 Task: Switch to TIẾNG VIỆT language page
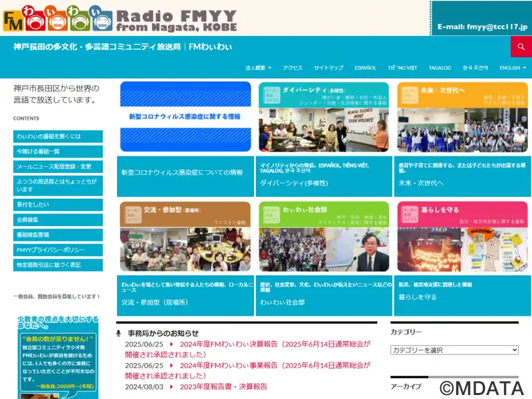point(402,68)
